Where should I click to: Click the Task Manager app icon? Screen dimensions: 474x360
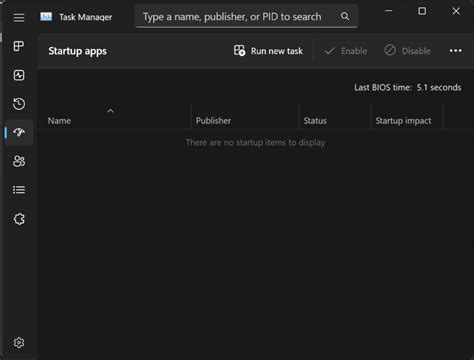click(46, 17)
